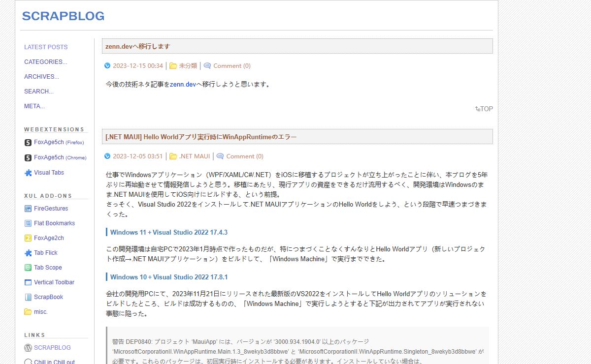
Task: Open the FireGestures link
Action: (x=51, y=209)
